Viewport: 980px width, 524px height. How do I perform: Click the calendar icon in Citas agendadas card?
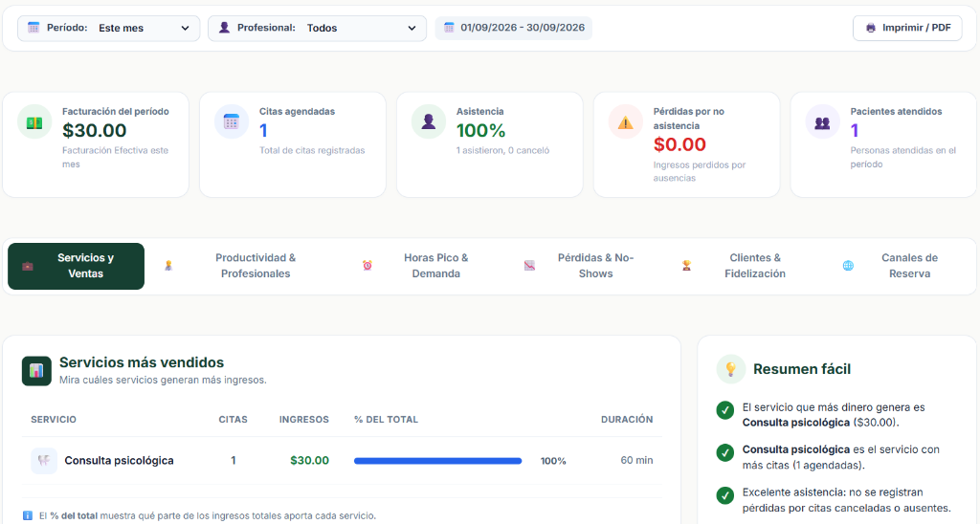[x=232, y=121]
